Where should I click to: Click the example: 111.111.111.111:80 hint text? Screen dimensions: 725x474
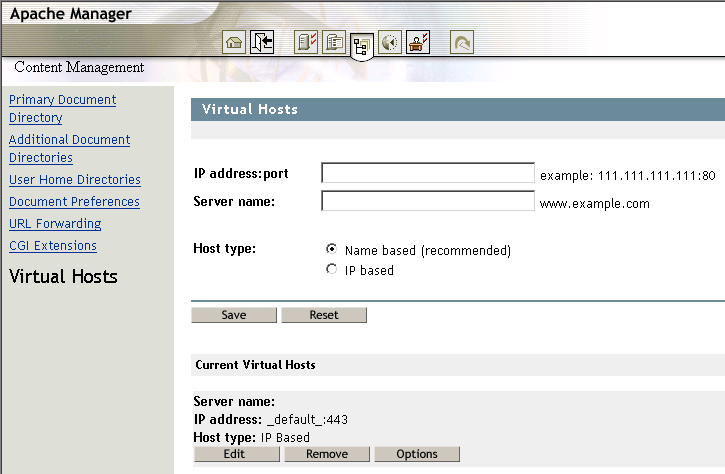(627, 176)
